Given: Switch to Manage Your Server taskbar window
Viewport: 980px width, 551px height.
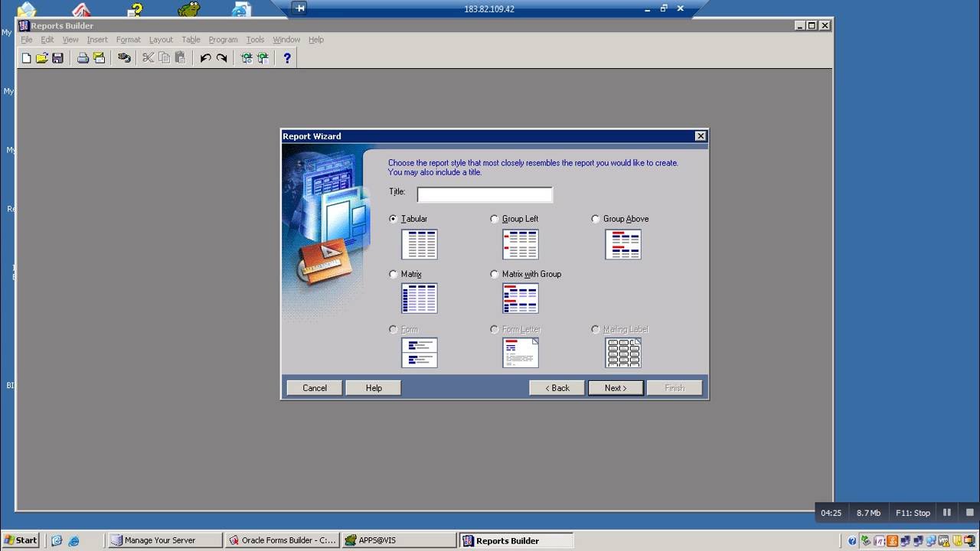Looking at the screenshot, I should [165, 540].
